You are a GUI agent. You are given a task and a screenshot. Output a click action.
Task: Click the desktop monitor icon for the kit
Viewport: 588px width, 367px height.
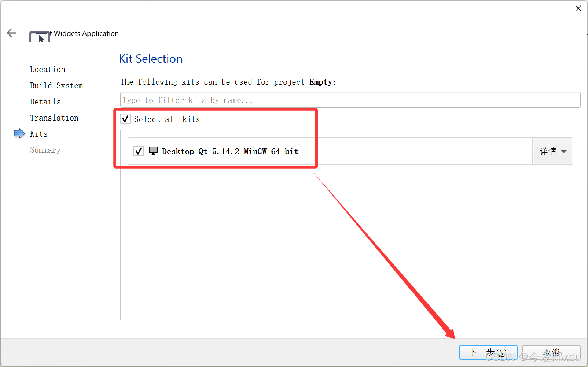point(153,151)
